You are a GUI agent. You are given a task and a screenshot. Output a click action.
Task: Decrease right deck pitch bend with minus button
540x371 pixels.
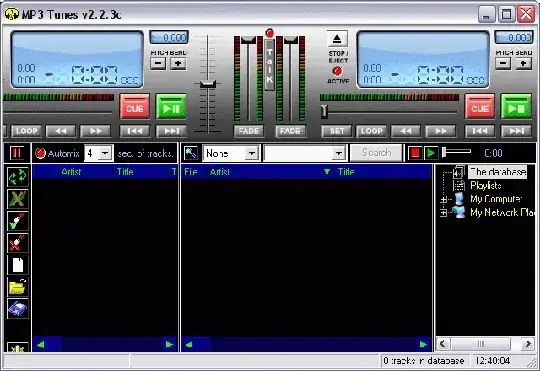click(503, 63)
